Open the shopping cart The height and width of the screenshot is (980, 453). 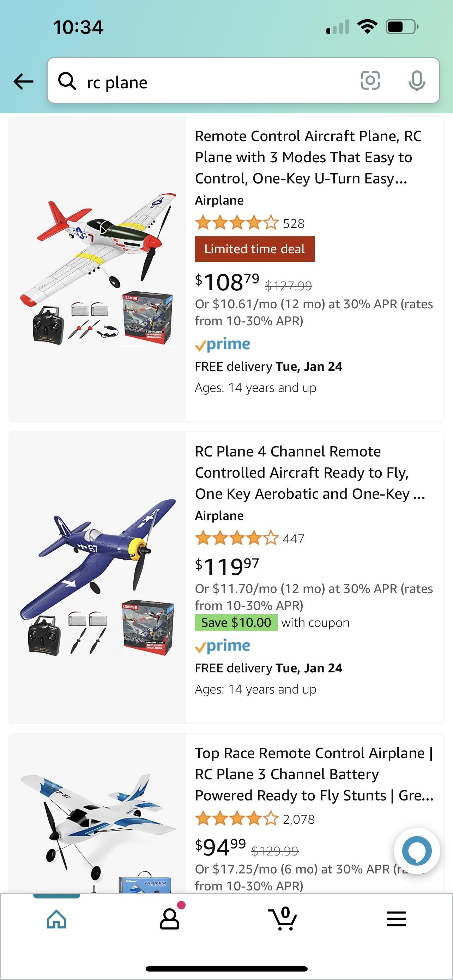coord(283,919)
